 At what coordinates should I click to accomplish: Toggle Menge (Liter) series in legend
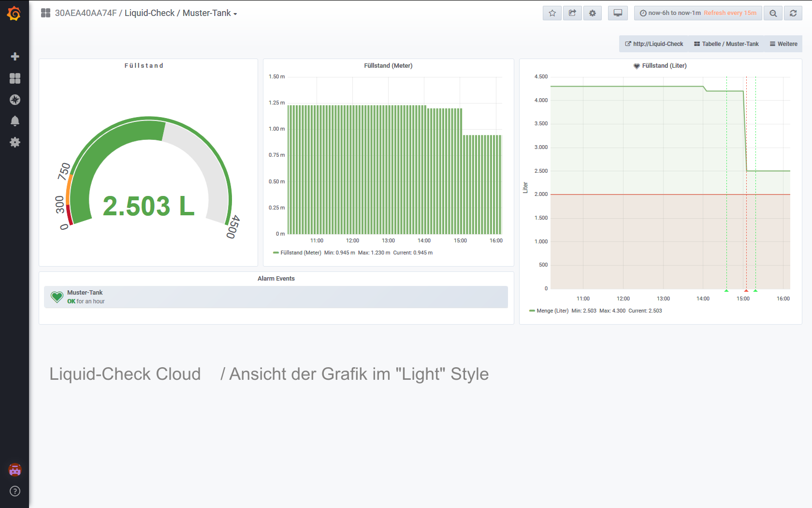[x=552, y=311]
